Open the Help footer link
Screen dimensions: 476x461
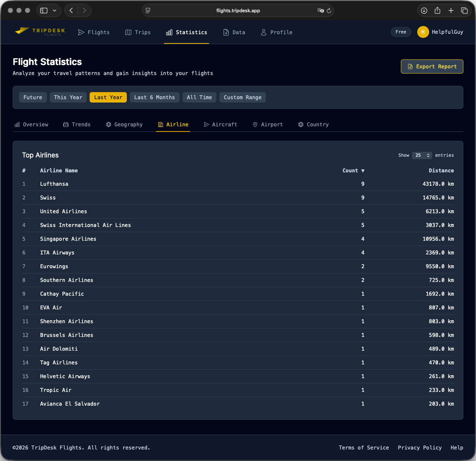457,448
